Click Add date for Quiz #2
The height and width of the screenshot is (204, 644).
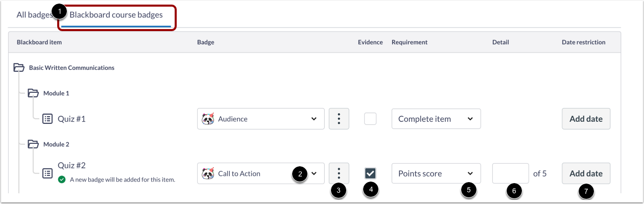pos(586,173)
